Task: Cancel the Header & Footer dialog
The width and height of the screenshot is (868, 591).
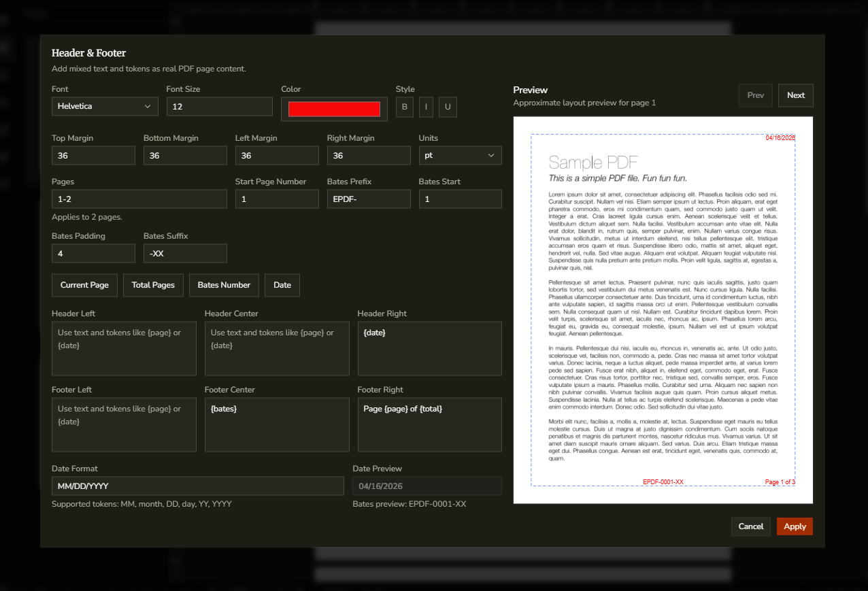Action: click(750, 526)
